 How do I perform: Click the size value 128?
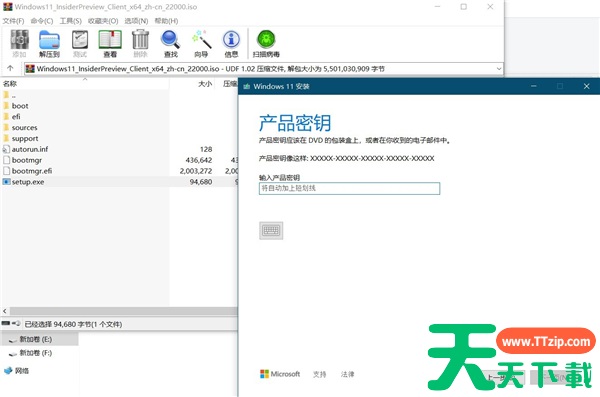206,149
